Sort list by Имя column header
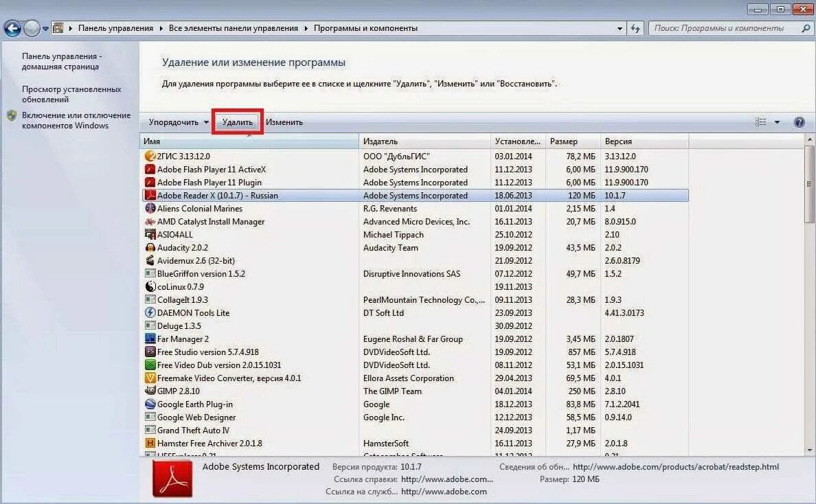Image resolution: width=816 pixels, height=504 pixels. pyautogui.click(x=249, y=141)
